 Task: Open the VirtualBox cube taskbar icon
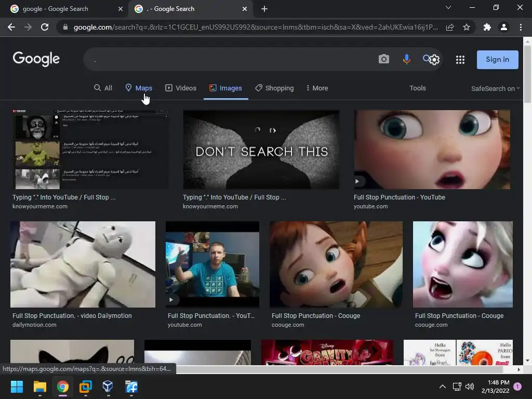tap(108, 387)
